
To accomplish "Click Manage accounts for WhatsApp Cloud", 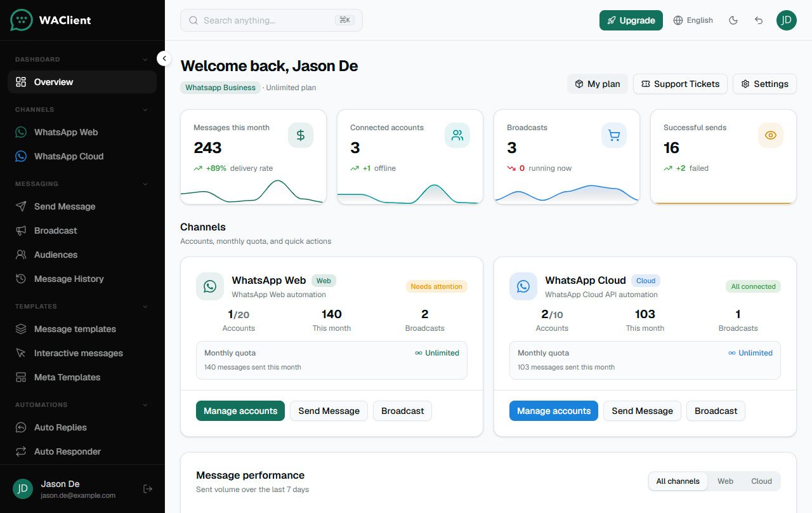I will [x=554, y=411].
